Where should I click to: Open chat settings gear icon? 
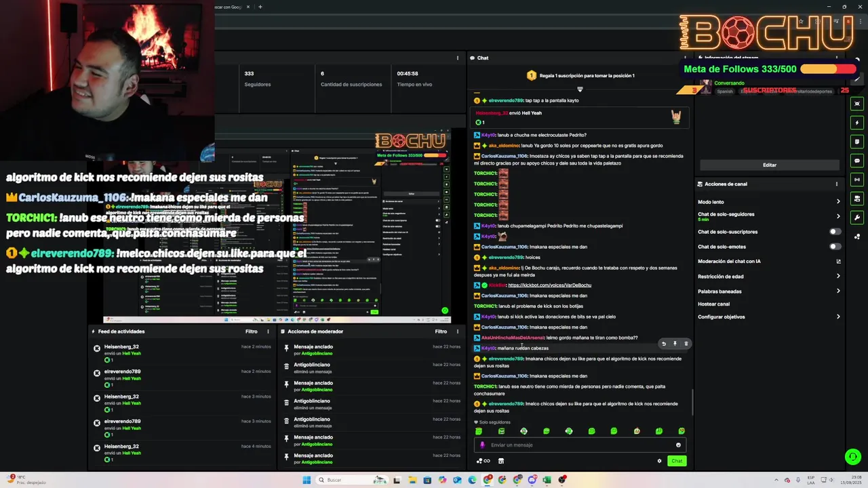pyautogui.click(x=659, y=461)
